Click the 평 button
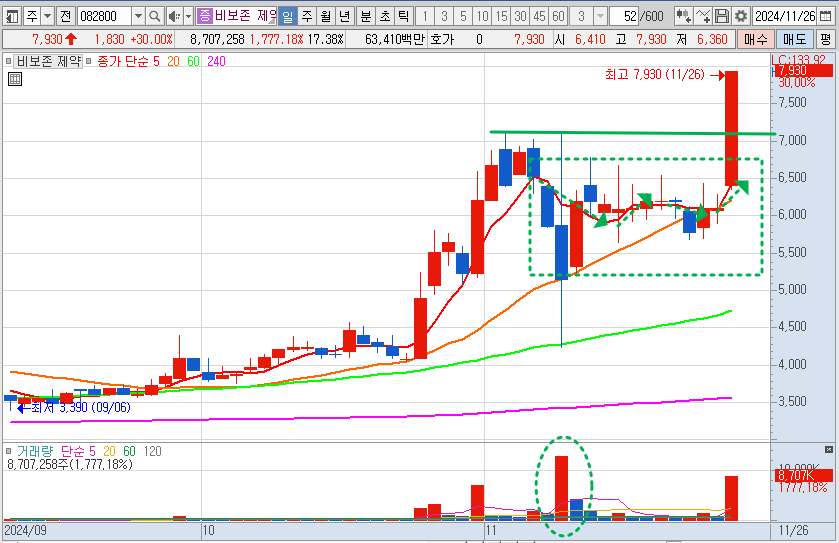 (x=826, y=39)
